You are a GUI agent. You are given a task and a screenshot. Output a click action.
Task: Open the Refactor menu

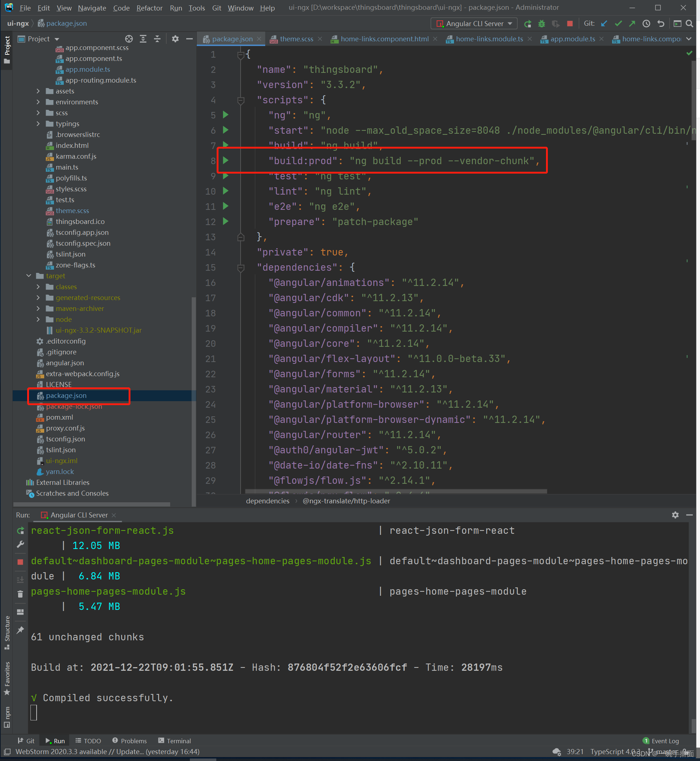149,8
